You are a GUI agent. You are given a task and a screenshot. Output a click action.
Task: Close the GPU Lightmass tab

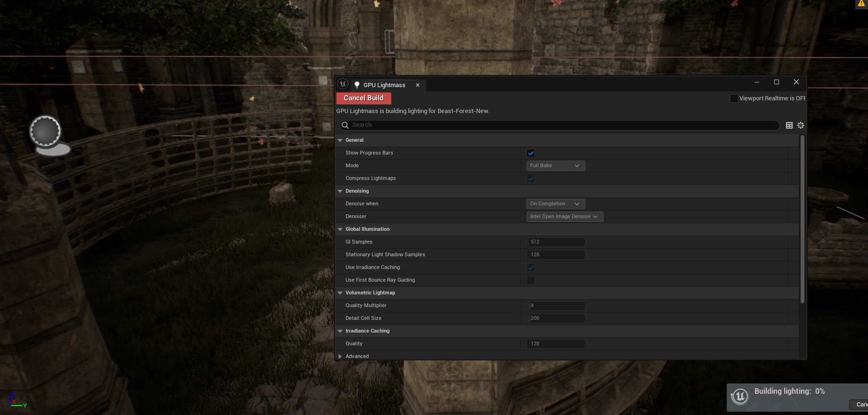point(418,85)
